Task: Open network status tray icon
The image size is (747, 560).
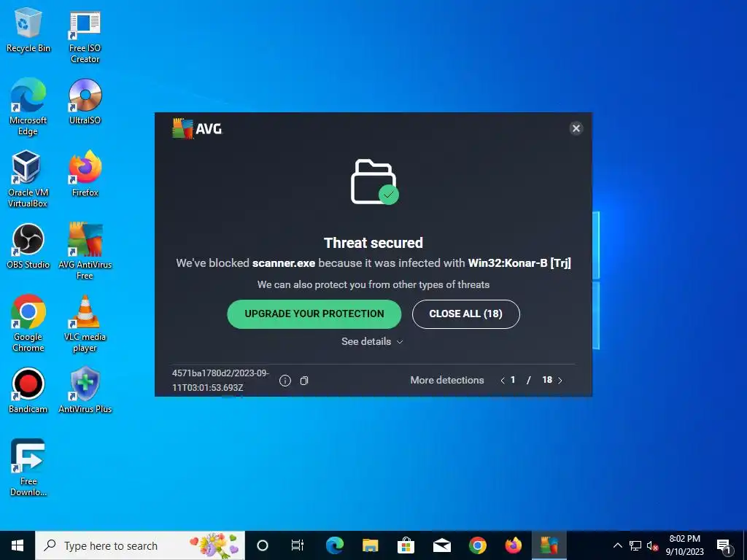Action: pyautogui.click(x=635, y=545)
